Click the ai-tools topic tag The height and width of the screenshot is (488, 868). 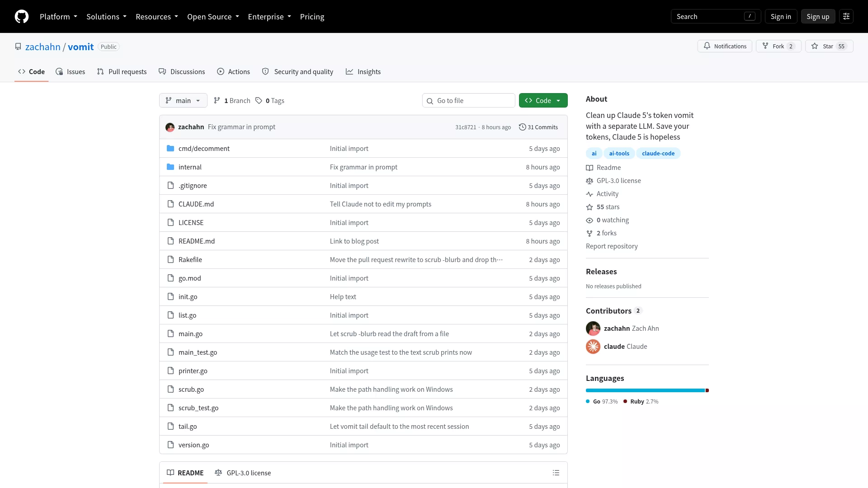coord(619,154)
